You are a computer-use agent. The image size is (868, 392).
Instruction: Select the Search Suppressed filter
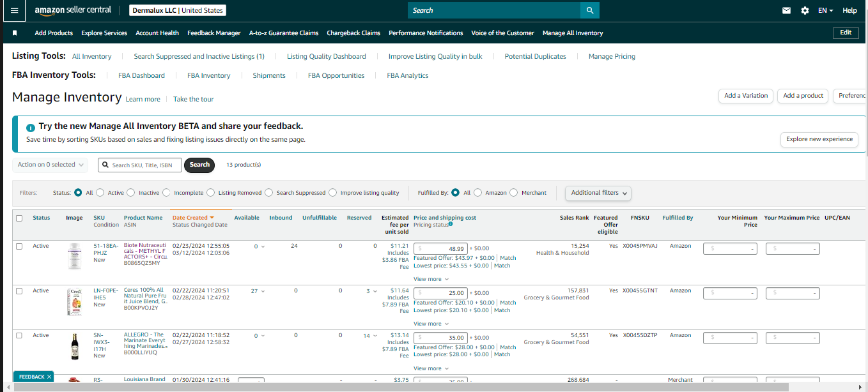[269, 192]
